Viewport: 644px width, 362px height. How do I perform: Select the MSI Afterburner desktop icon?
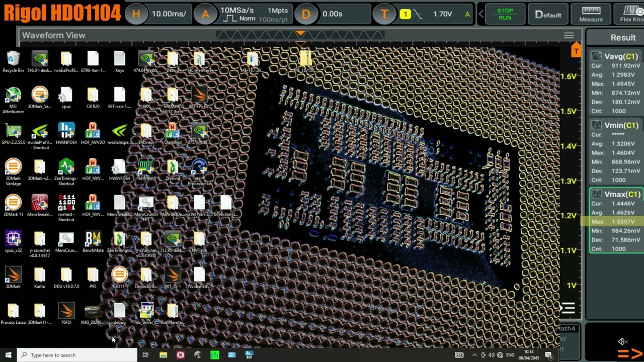coord(13,101)
